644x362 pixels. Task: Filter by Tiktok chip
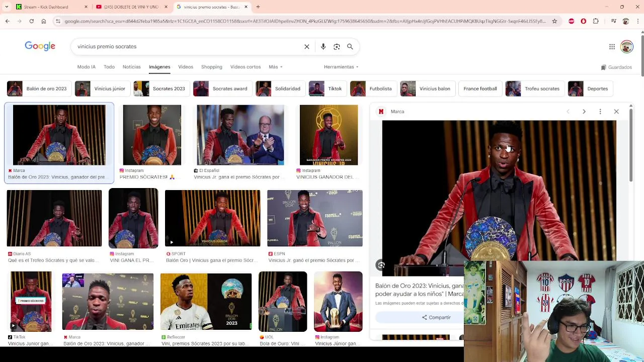327,88
